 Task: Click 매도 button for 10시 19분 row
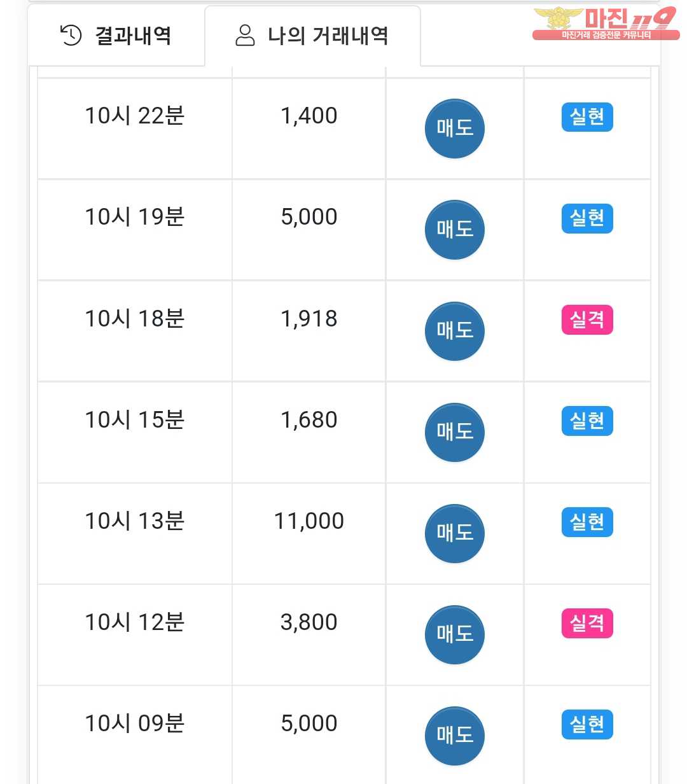454,230
